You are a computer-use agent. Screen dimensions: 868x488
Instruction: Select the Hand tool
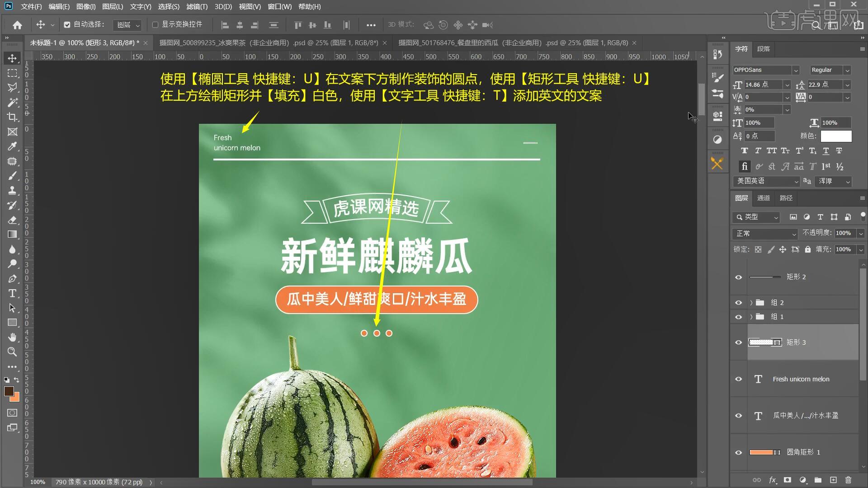tap(12, 337)
